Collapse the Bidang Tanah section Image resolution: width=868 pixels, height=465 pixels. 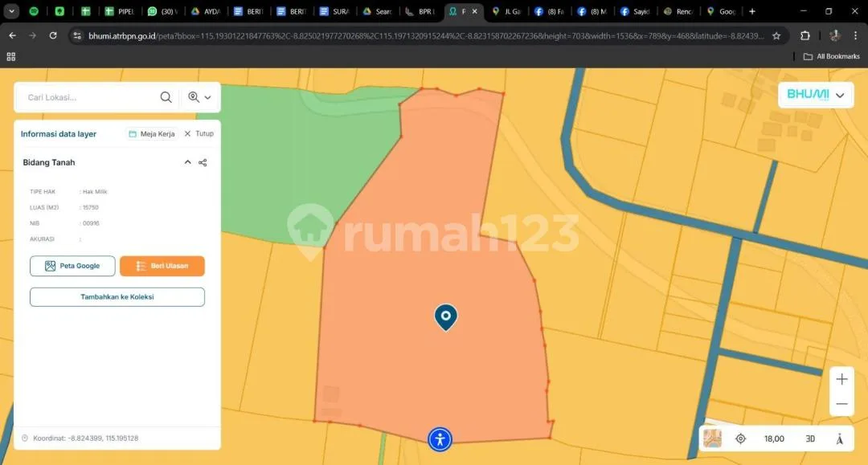point(187,162)
